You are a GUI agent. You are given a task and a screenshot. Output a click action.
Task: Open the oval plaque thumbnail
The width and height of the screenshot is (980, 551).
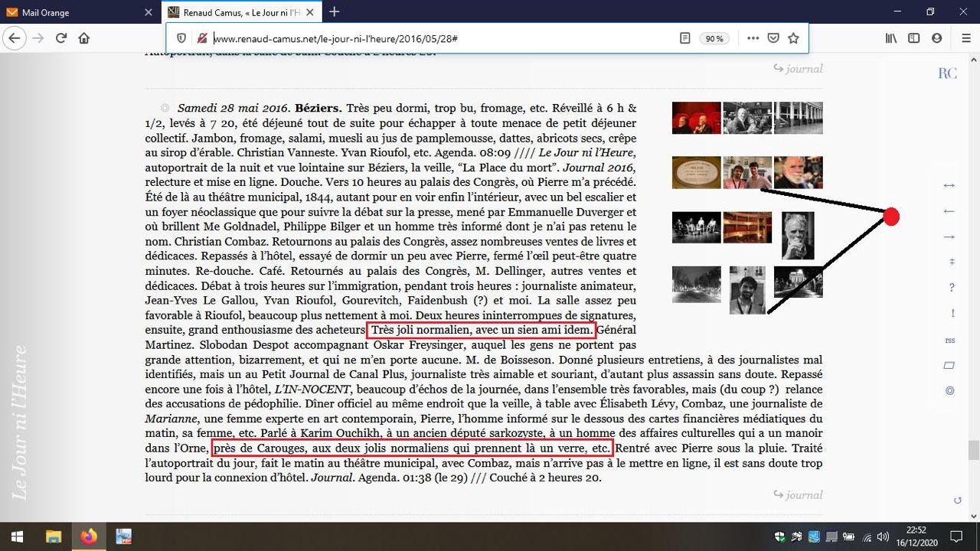[x=696, y=172]
